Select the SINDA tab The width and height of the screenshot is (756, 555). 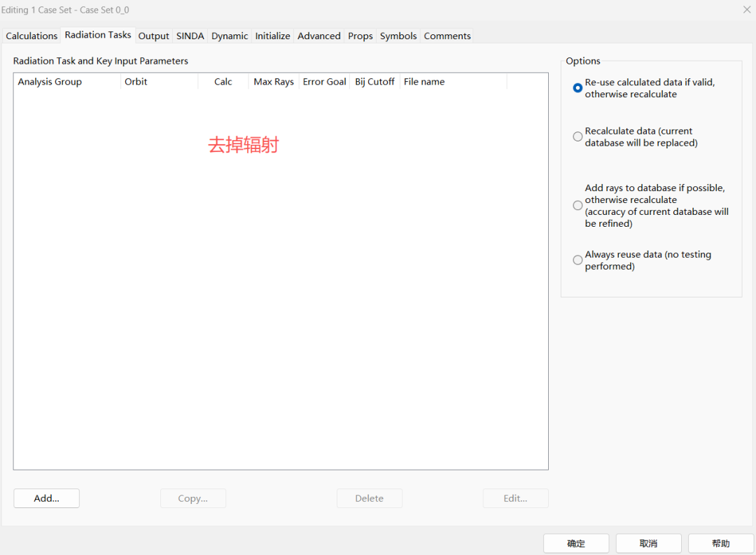(x=190, y=36)
